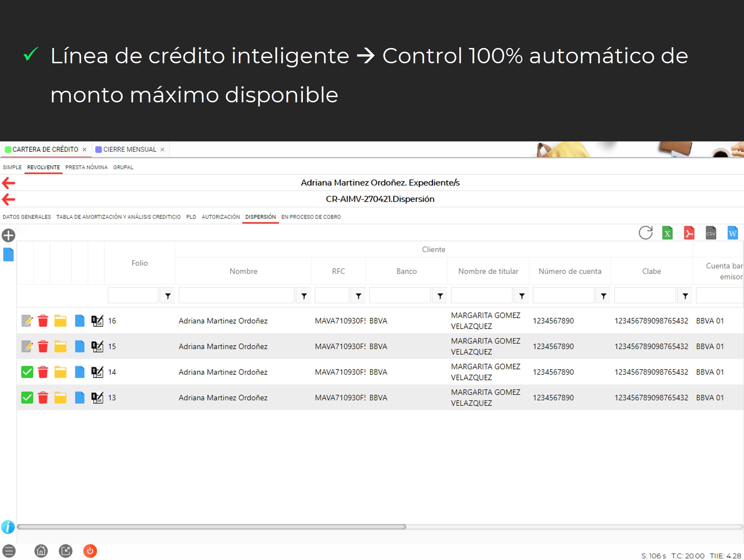Click the refresh table icon

click(x=645, y=233)
